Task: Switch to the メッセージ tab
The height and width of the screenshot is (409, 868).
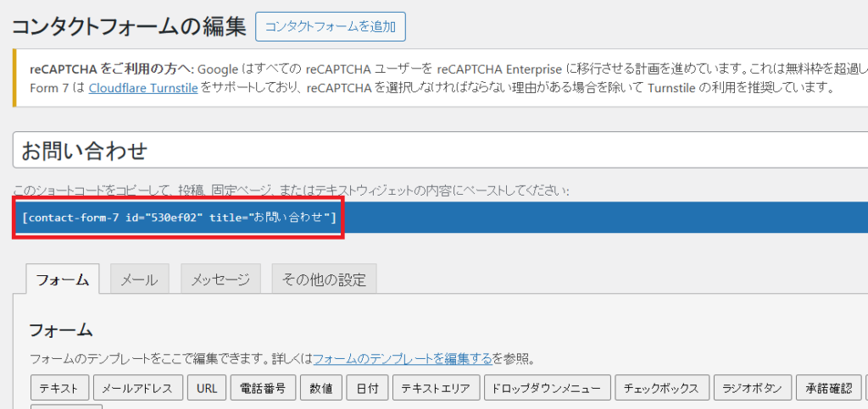Action: [x=220, y=279]
